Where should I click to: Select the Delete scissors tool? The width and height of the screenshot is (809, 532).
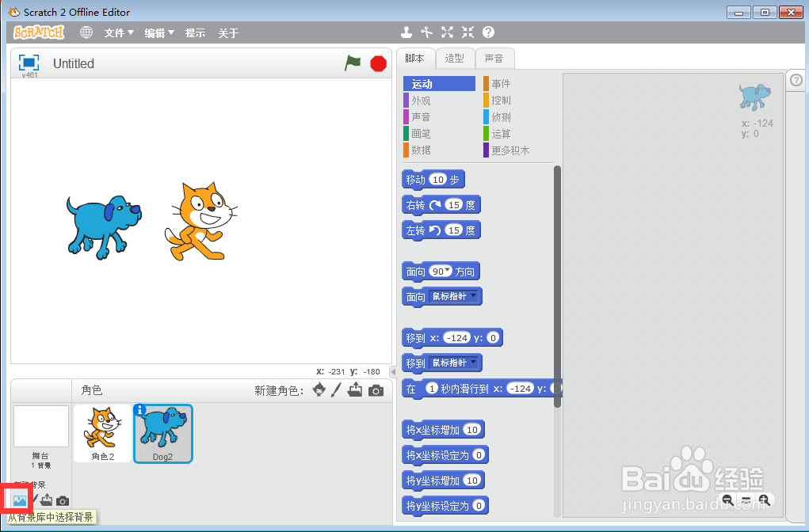(x=426, y=32)
